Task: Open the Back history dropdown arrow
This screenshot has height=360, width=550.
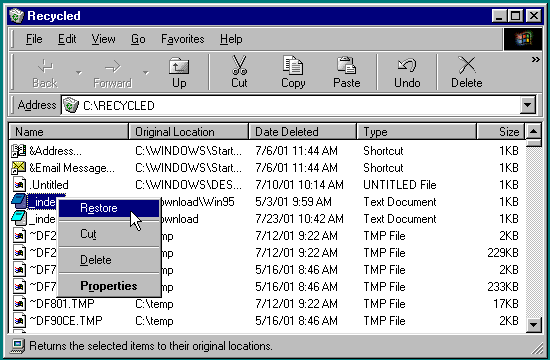Action: click(x=79, y=73)
